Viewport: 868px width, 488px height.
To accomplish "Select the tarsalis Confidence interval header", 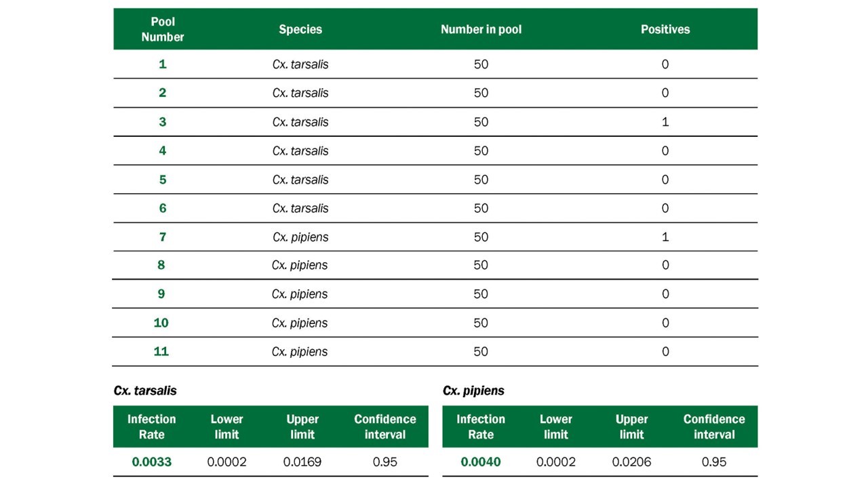I will 385,426.
